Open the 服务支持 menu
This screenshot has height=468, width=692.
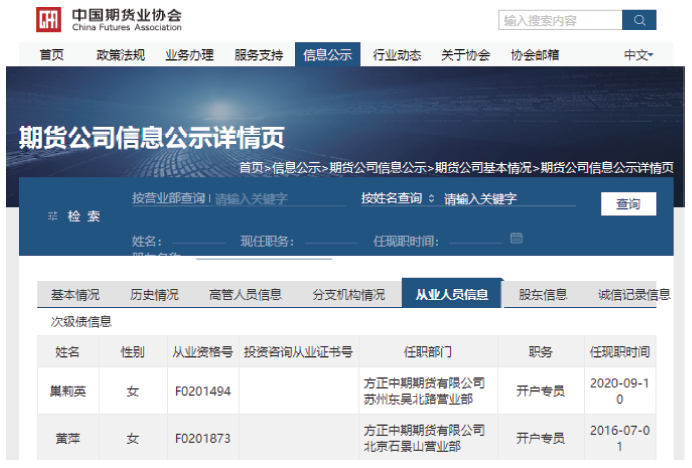tap(259, 55)
